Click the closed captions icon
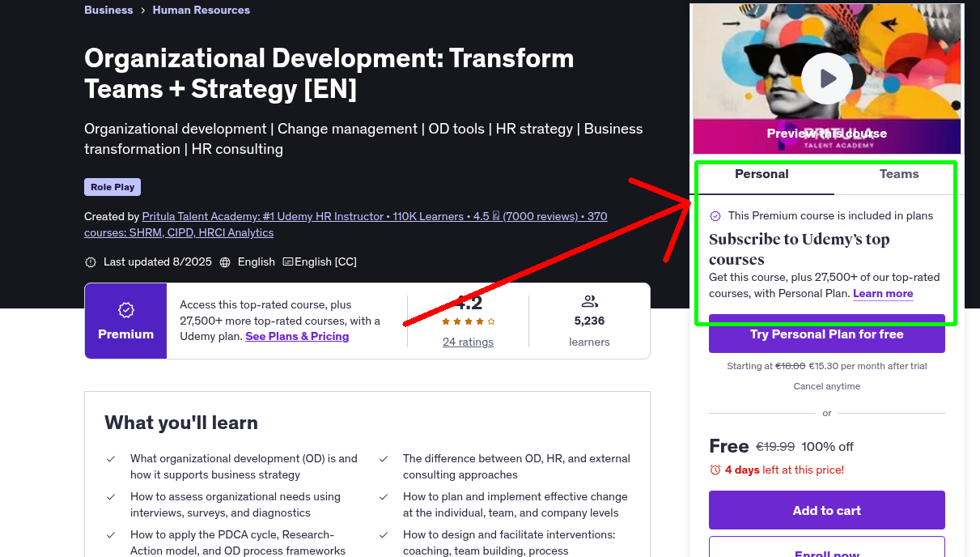Viewport: 980px width, 557px height. (x=288, y=262)
